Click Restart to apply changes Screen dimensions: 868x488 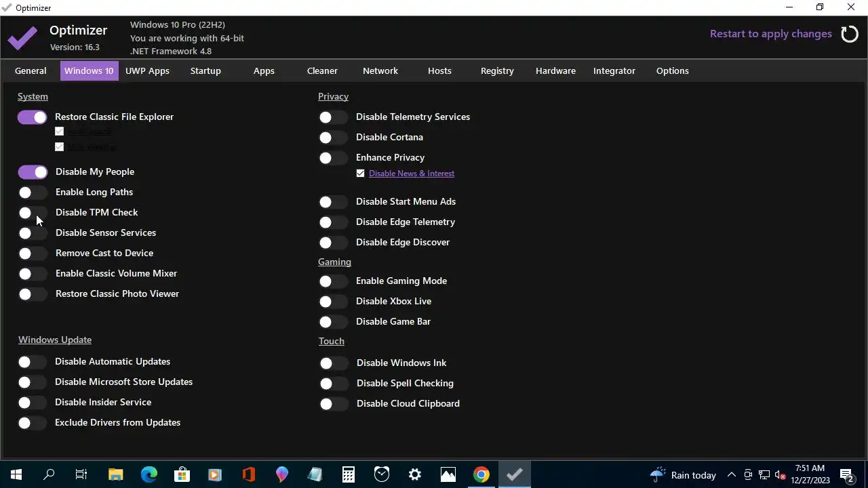coord(771,34)
